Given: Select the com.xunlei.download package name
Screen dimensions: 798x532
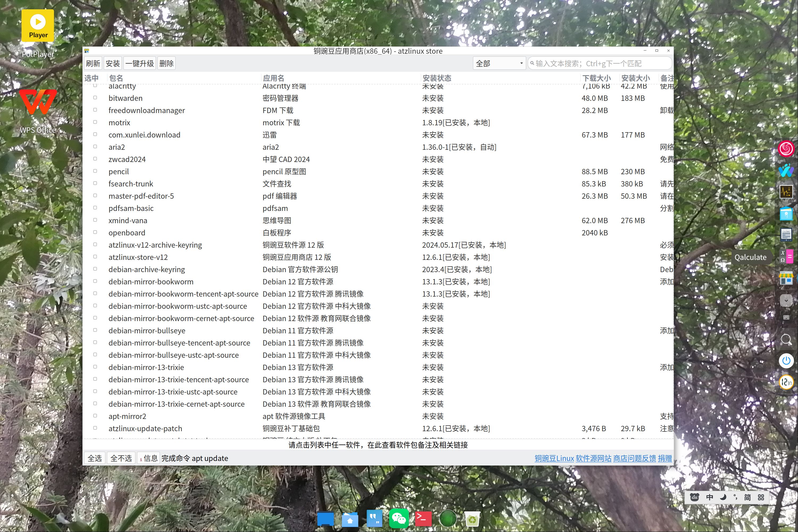Looking at the screenshot, I should pos(144,135).
